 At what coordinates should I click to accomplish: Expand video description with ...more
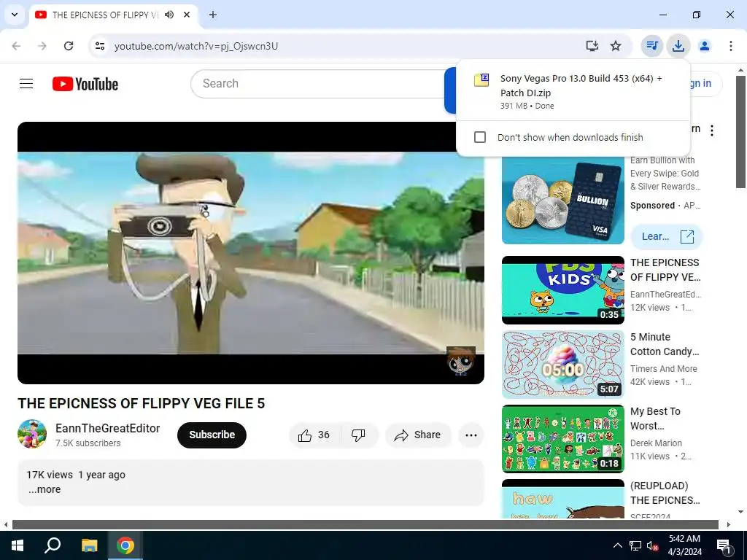44,489
